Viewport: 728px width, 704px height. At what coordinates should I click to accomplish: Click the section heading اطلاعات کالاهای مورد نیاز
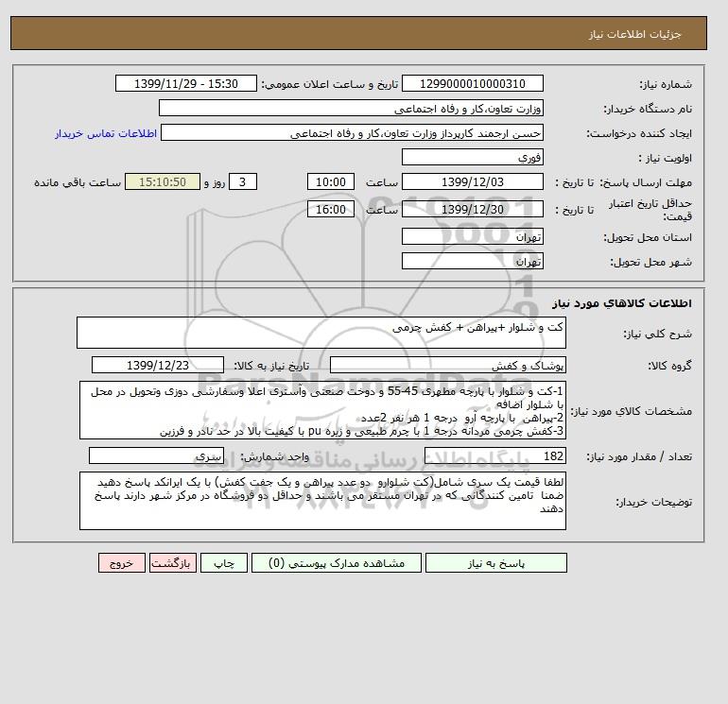622,303
